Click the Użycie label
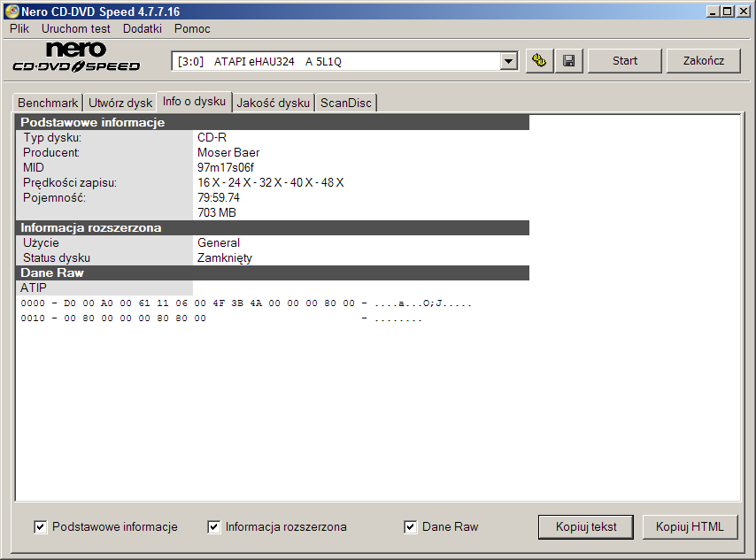This screenshot has height=560, width=756. coord(41,243)
